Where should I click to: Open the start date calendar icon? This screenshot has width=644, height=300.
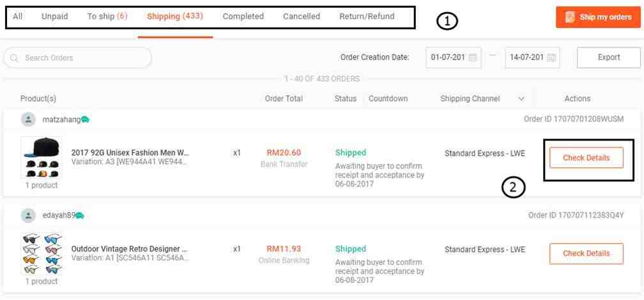pos(473,57)
